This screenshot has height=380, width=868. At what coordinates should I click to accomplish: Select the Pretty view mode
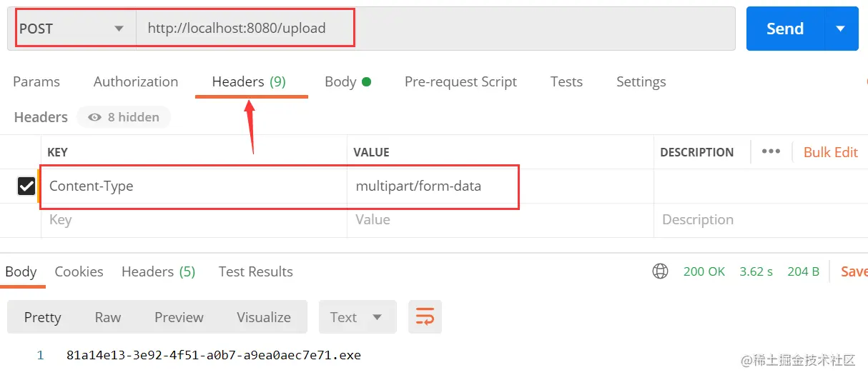(43, 317)
